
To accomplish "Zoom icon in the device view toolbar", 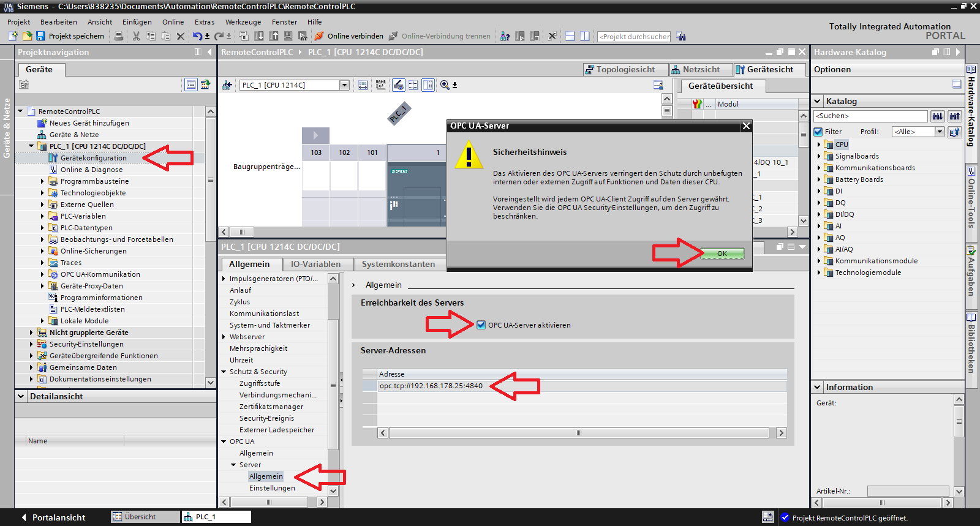I will click(x=445, y=85).
